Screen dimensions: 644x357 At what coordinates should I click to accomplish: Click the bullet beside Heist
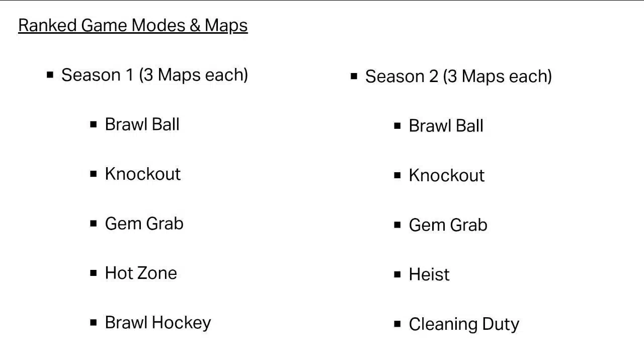397,274
